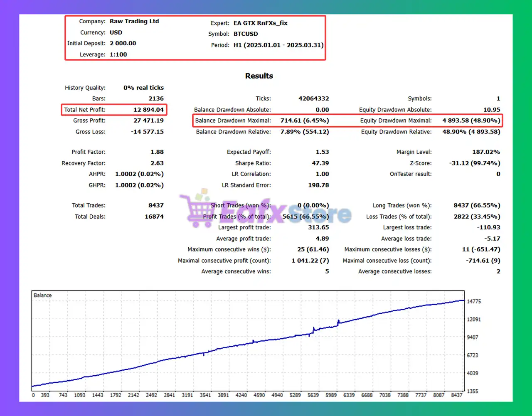Click the Period H1 date range text

(x=278, y=45)
